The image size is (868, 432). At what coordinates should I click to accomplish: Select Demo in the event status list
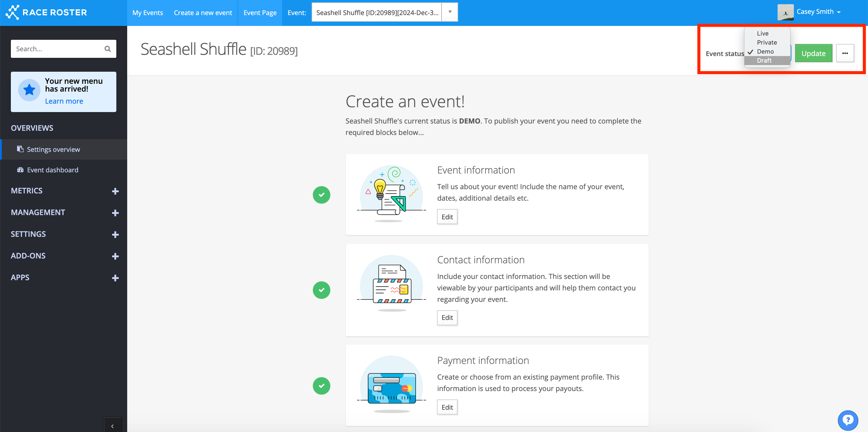[767, 52]
